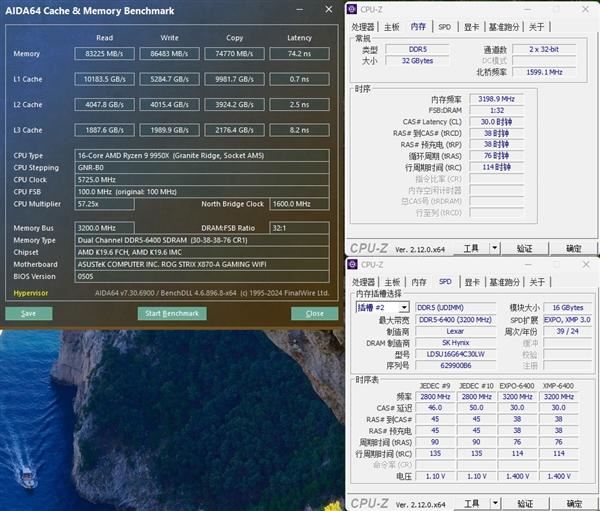Switch to the 显卡 tab in the lower CPU-Z window

pyautogui.click(x=472, y=282)
